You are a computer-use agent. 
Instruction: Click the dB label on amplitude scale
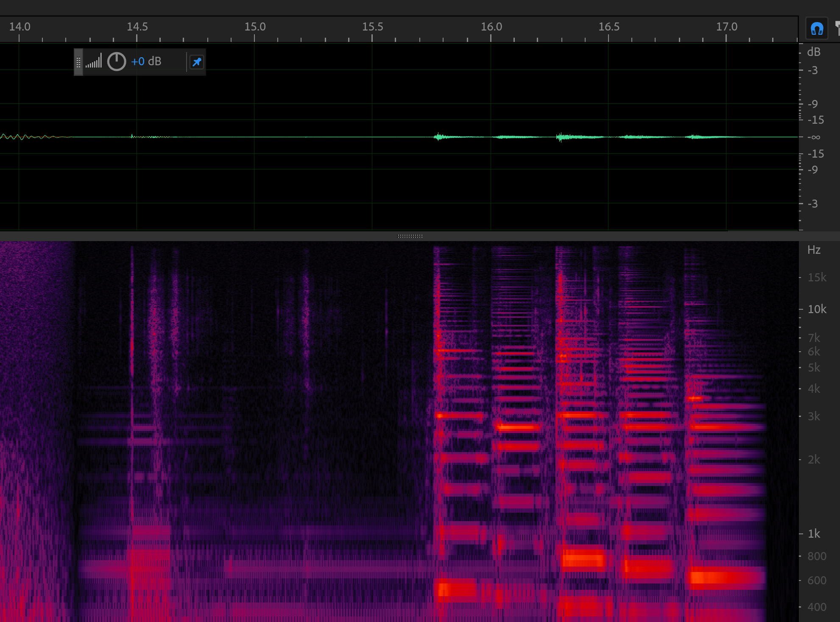(x=813, y=52)
